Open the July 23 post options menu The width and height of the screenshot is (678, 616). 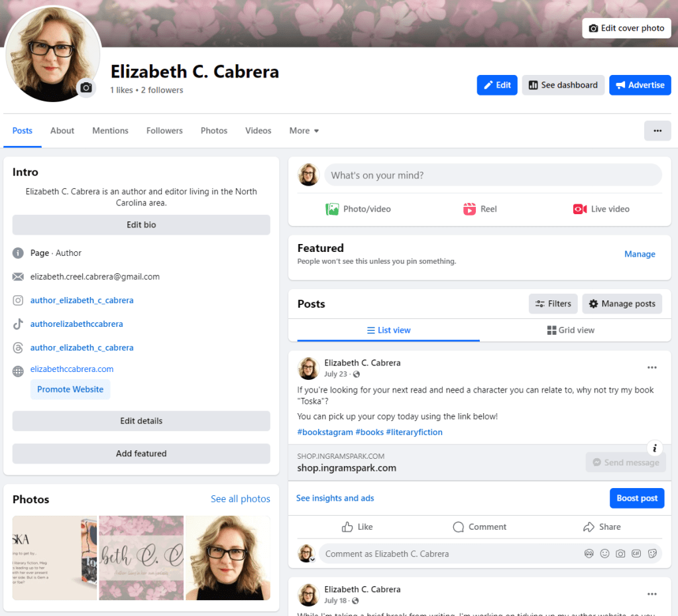(x=652, y=367)
